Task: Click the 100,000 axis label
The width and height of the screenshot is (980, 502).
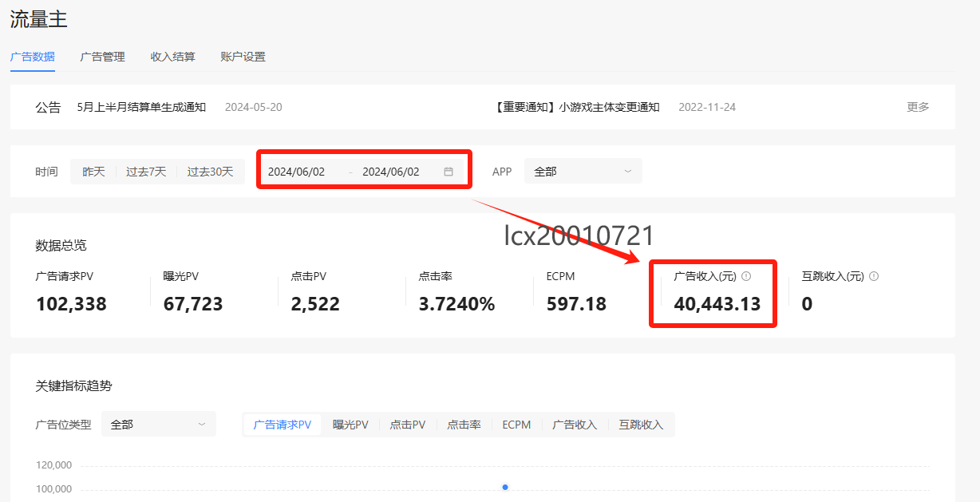Action: pyautogui.click(x=54, y=488)
